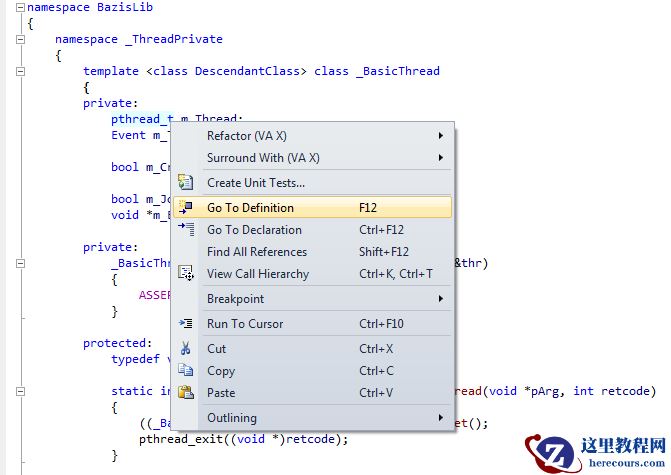Click the retcode parameter in signature
Viewport: 671px width, 475px height.
625,391
